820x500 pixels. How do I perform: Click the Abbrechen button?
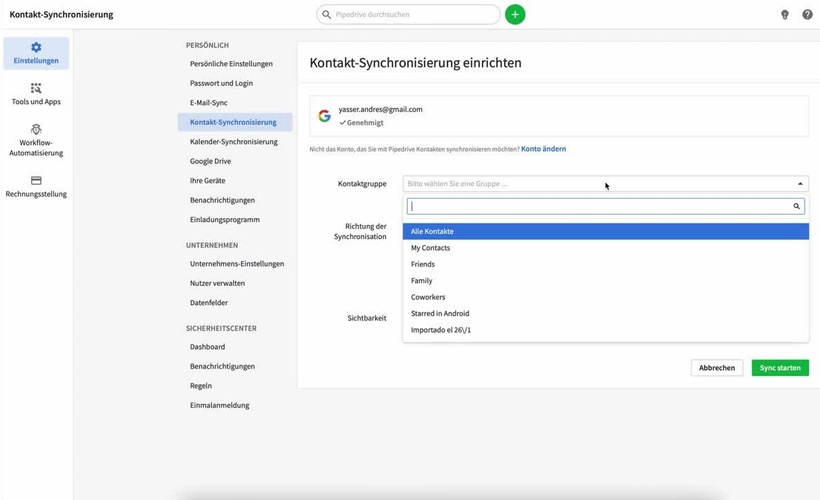pos(717,368)
